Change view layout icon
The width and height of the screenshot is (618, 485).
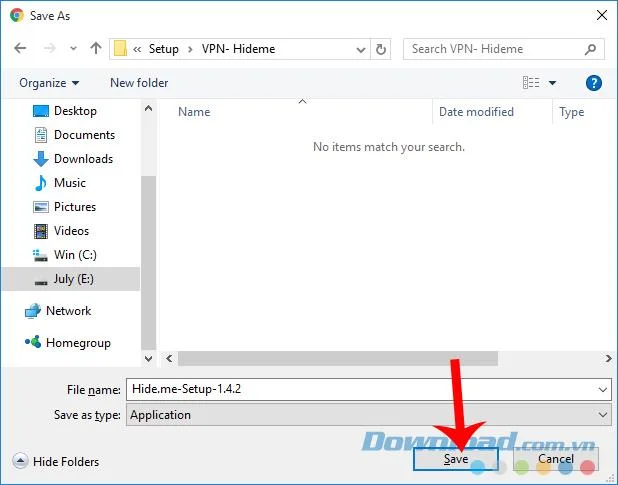click(x=531, y=83)
